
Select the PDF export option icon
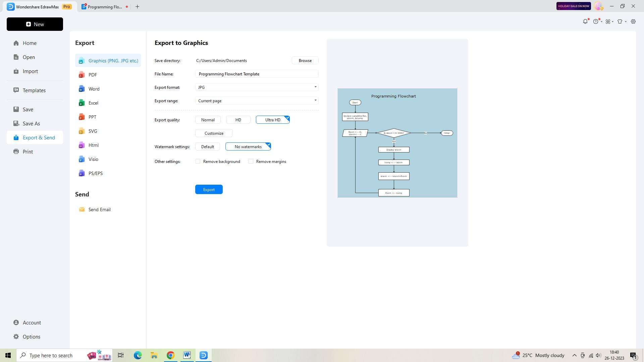(x=82, y=75)
